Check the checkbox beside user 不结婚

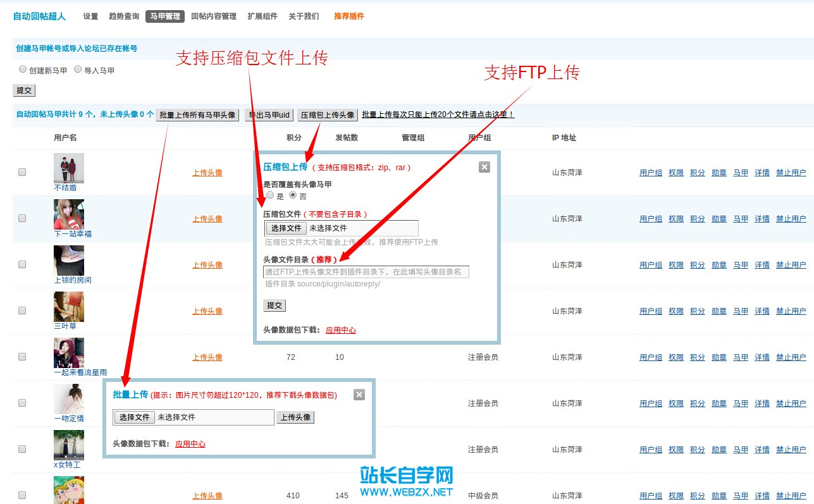pyautogui.click(x=22, y=171)
